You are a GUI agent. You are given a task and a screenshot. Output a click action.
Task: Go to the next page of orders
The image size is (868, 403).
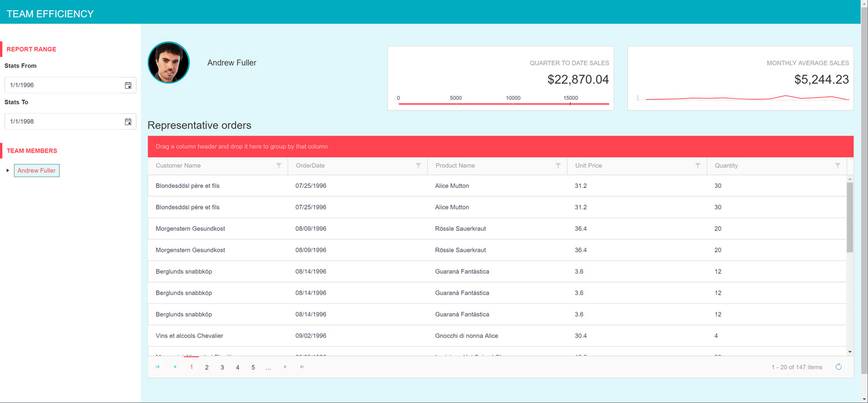(x=285, y=367)
